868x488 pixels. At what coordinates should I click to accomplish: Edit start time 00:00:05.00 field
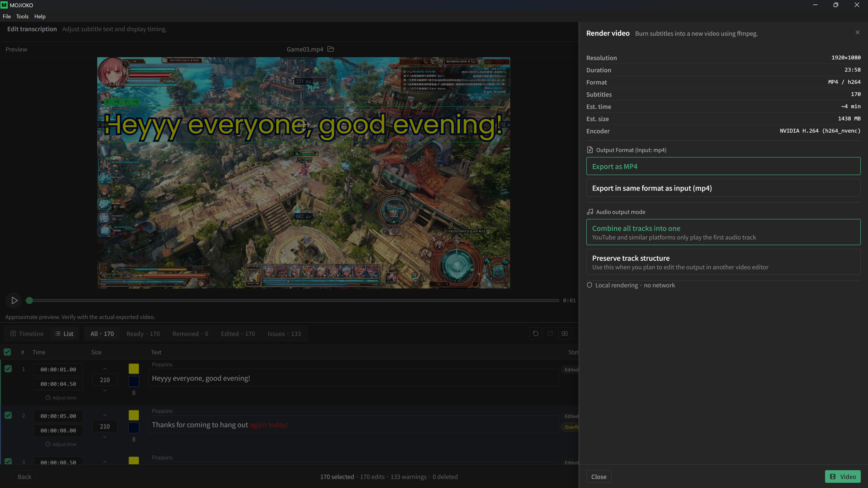pos(58,416)
